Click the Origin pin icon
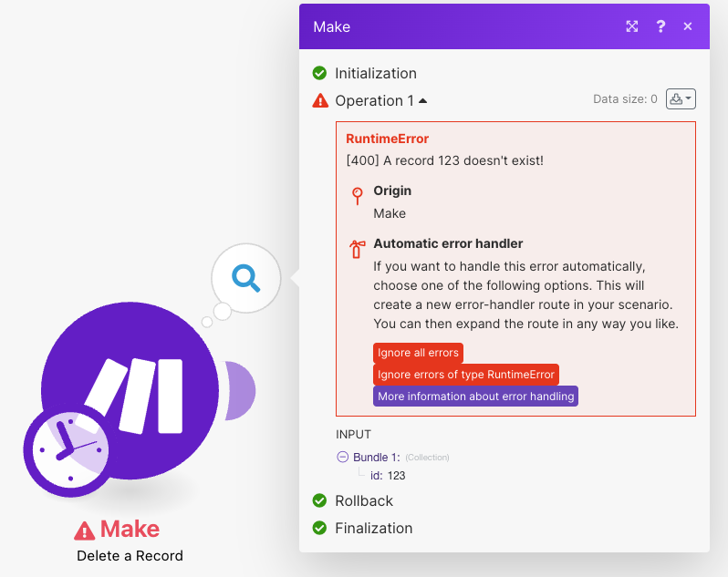728x577 pixels. coord(357,196)
